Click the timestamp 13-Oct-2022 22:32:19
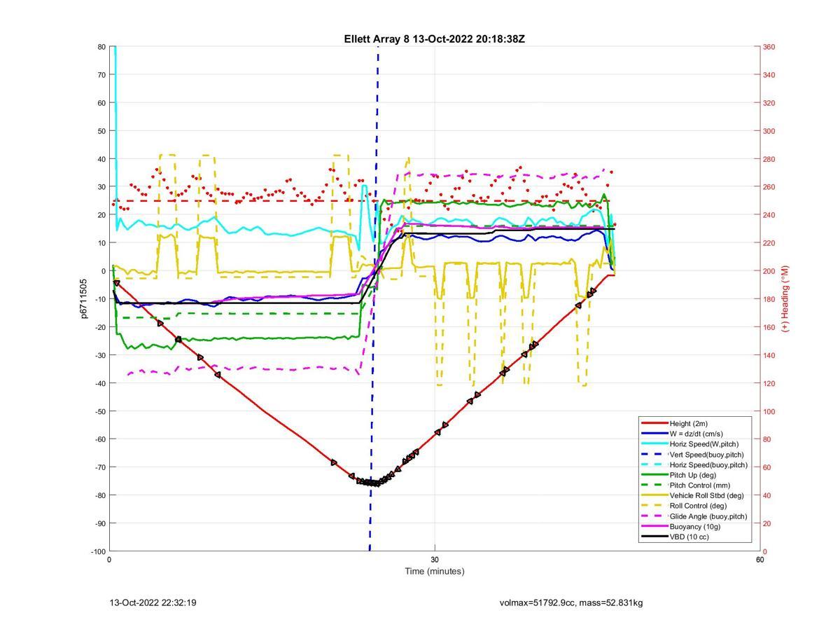 (153, 602)
